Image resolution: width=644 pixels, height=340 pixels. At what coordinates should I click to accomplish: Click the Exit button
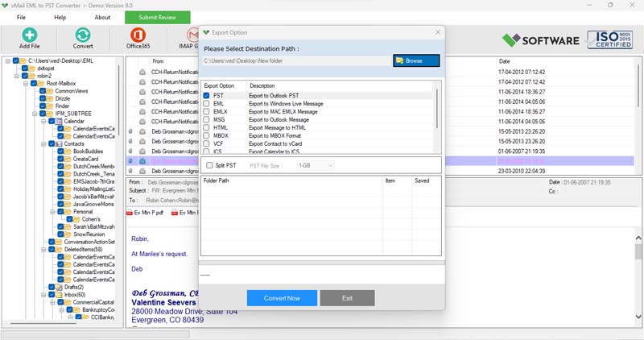pyautogui.click(x=348, y=298)
